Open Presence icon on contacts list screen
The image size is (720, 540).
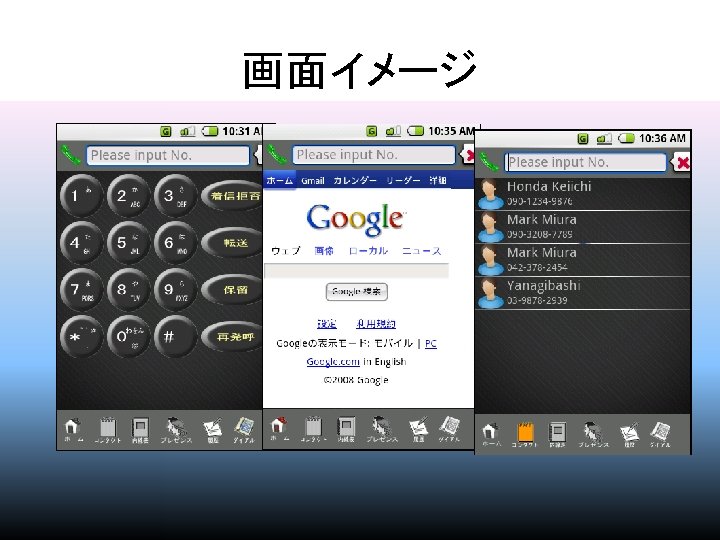592,435
